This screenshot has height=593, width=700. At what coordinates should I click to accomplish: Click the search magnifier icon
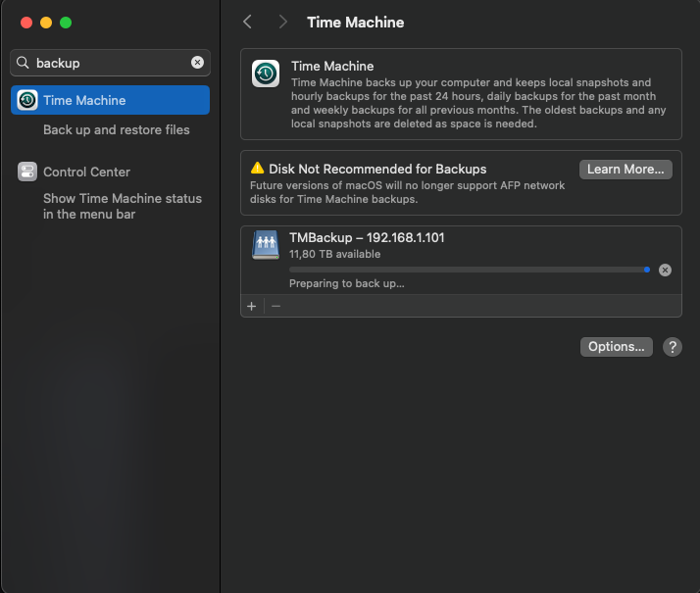tap(23, 63)
